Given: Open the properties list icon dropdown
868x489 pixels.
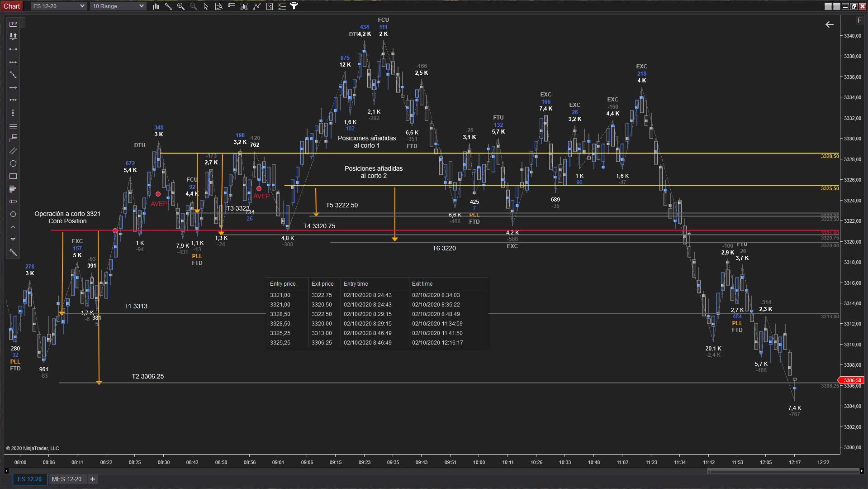Looking at the screenshot, I should click(282, 6).
